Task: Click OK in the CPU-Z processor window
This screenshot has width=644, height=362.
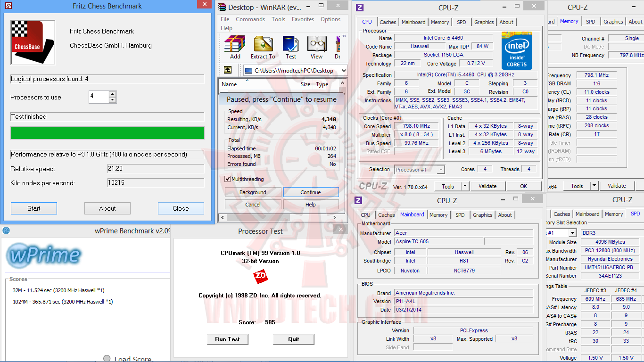Action: point(523,186)
